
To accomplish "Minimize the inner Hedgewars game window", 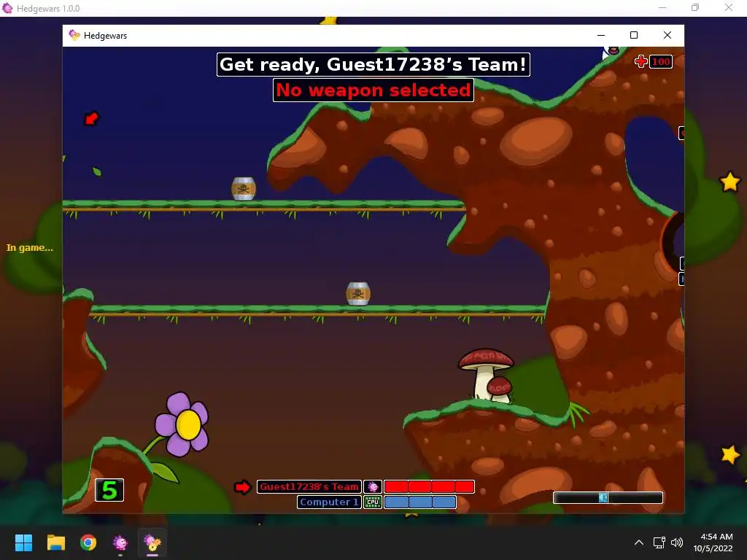I will point(601,35).
